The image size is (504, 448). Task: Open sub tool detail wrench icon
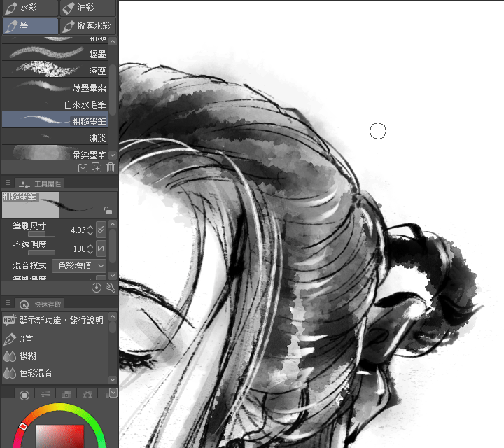[111, 288]
